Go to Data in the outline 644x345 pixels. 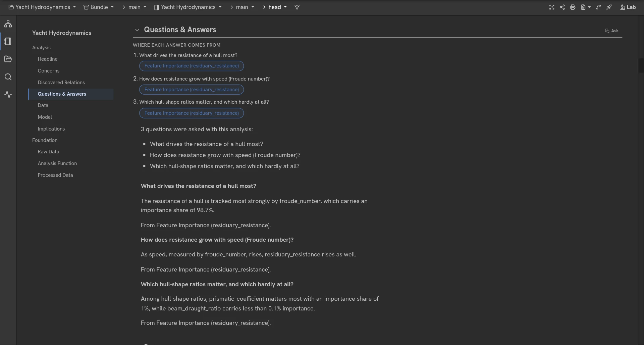point(43,105)
